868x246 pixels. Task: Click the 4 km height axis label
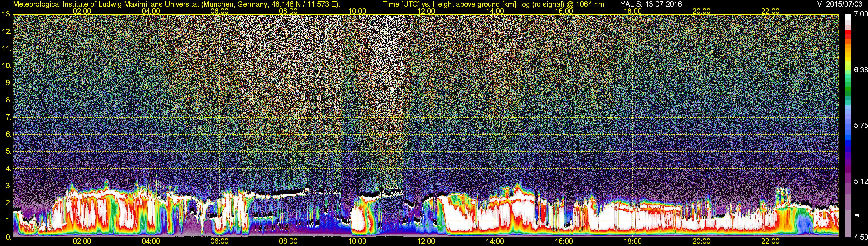click(x=8, y=169)
